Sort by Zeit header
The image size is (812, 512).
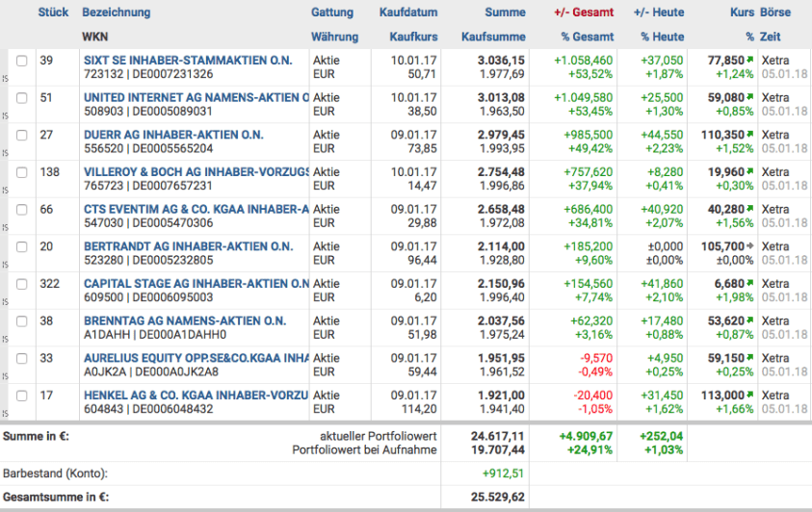click(x=770, y=37)
